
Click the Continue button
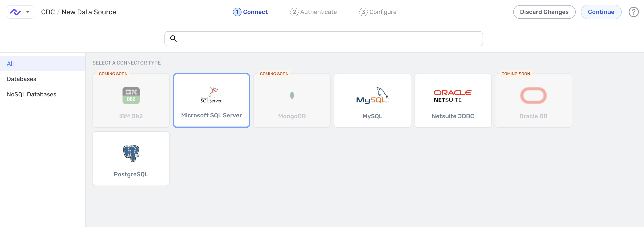(601, 12)
